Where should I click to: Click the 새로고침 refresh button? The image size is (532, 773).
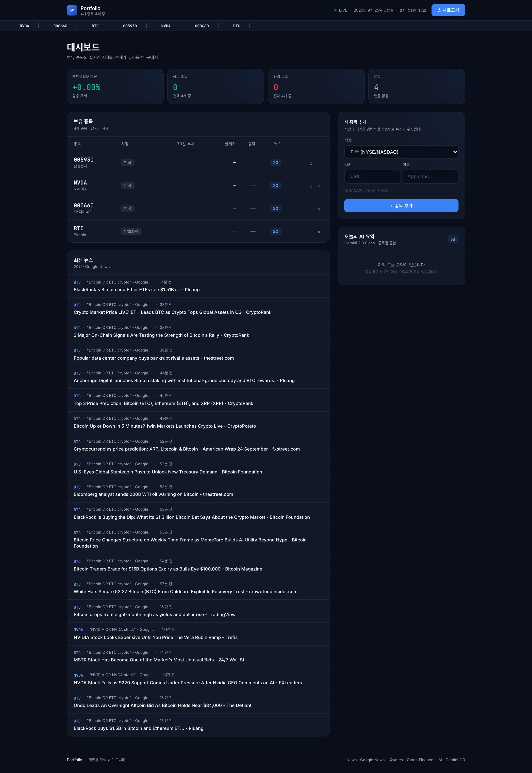(448, 10)
